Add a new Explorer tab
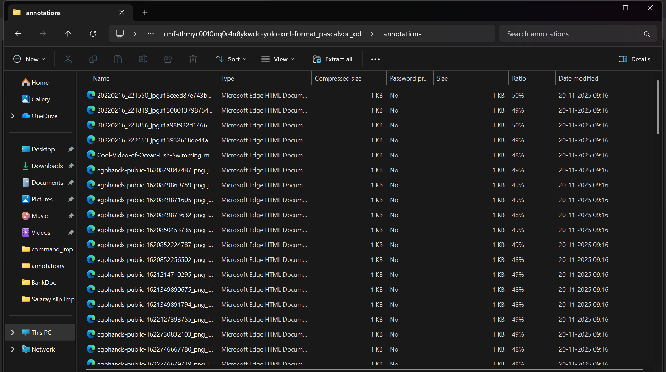The image size is (666, 372). click(x=144, y=13)
